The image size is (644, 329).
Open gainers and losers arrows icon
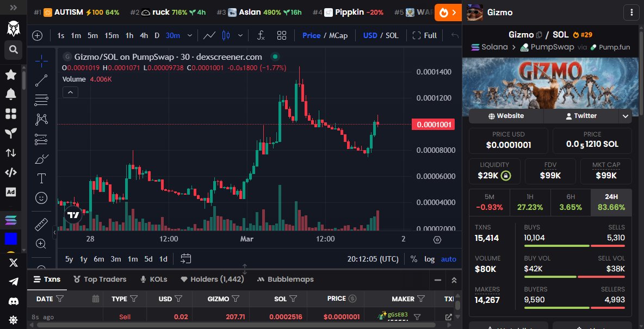pyautogui.click(x=11, y=153)
